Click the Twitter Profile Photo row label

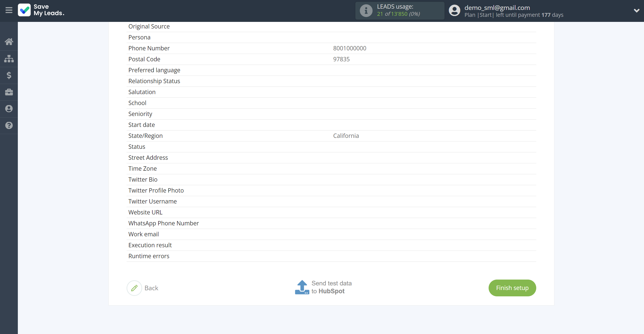coord(156,191)
